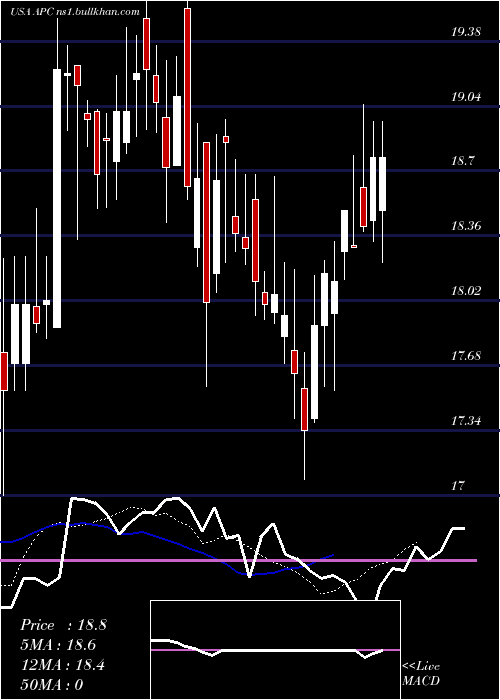The height and width of the screenshot is (700, 500).
Task: Click the '12MA : 18.4' readout
Action: [62, 665]
